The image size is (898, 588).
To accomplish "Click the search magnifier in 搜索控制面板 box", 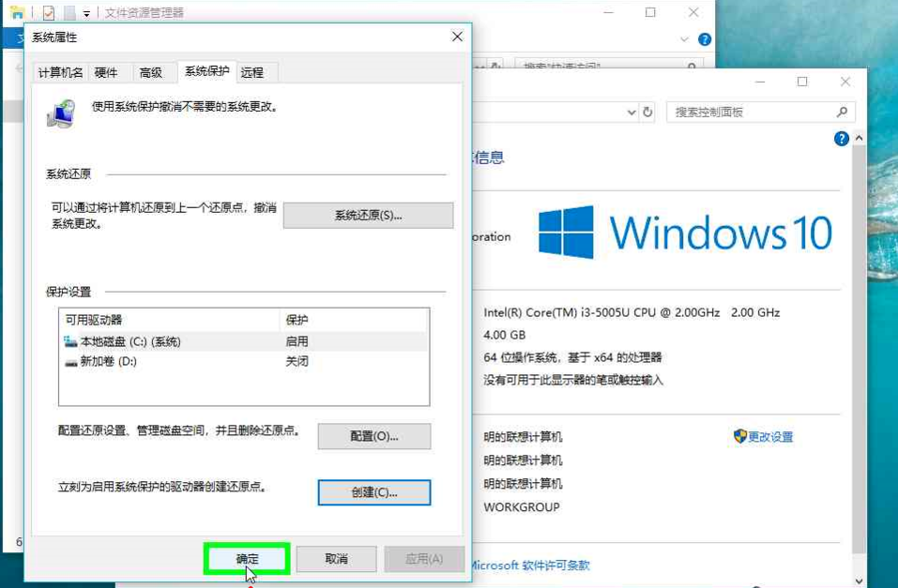I will (842, 112).
